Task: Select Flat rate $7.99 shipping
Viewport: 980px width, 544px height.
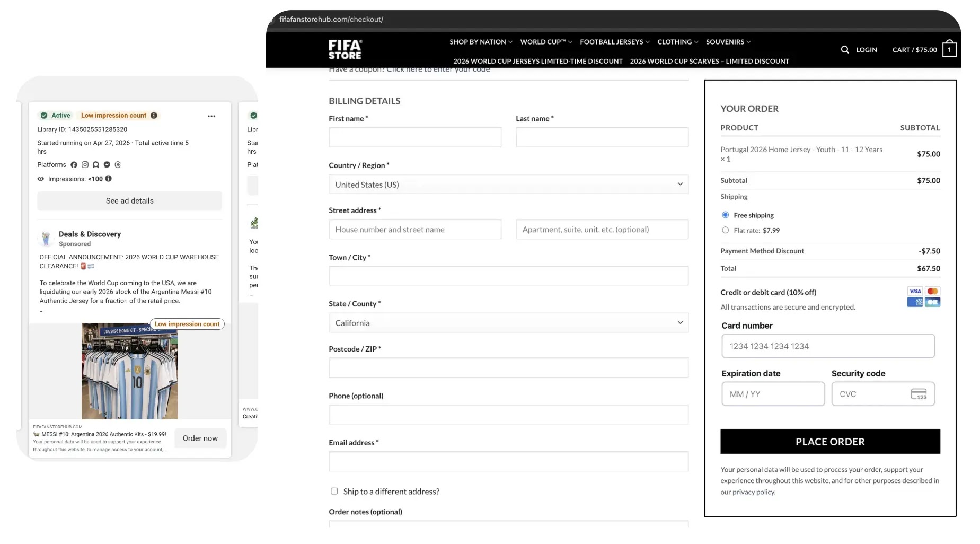Action: (x=725, y=230)
